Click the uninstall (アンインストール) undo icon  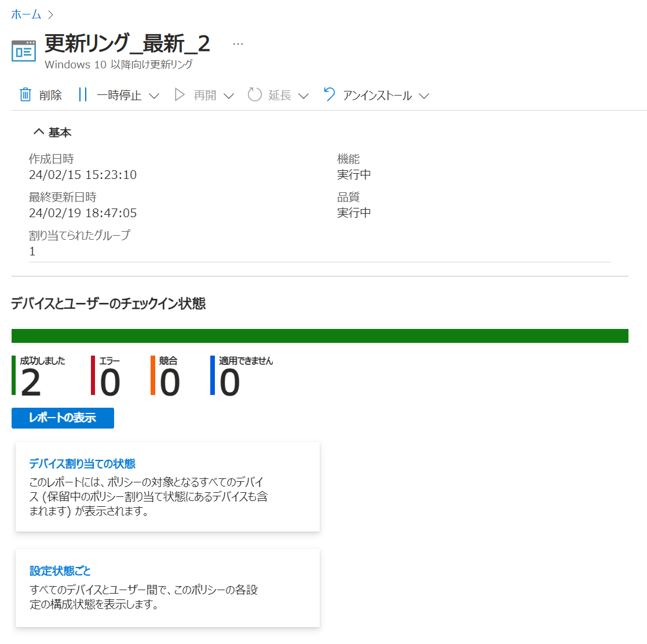click(328, 96)
